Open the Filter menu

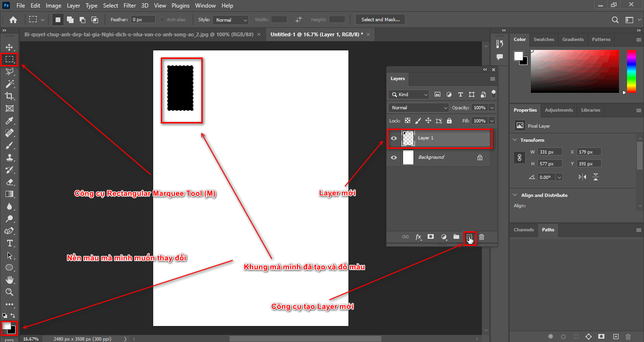(x=130, y=5)
